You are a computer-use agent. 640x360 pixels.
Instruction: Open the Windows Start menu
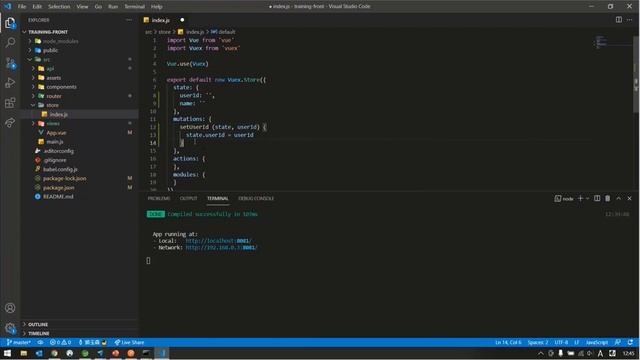tap(7, 353)
